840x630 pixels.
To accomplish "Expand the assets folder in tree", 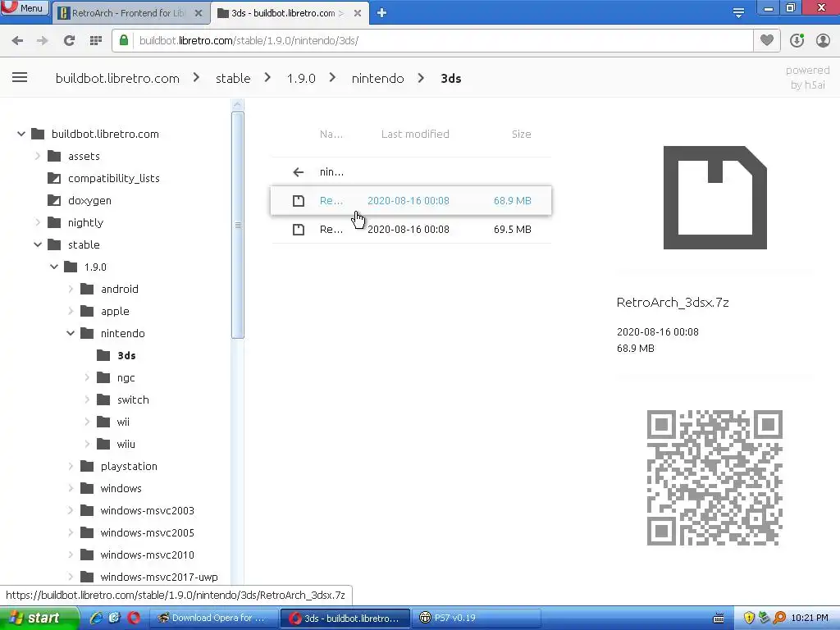I will coord(38,156).
